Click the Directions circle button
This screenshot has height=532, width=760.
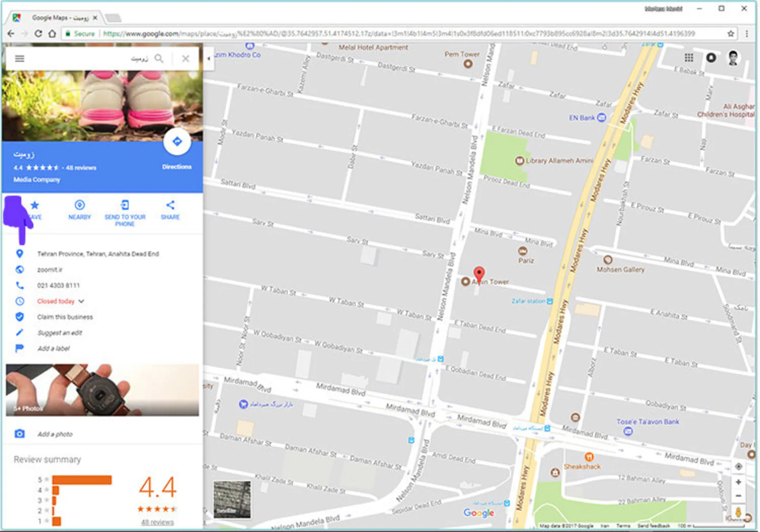pyautogui.click(x=177, y=141)
